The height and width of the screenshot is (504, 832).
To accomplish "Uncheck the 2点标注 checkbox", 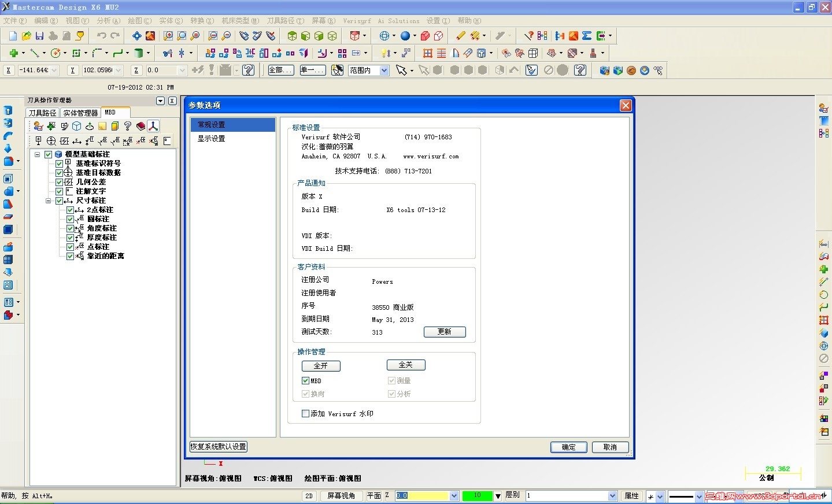I will click(70, 210).
